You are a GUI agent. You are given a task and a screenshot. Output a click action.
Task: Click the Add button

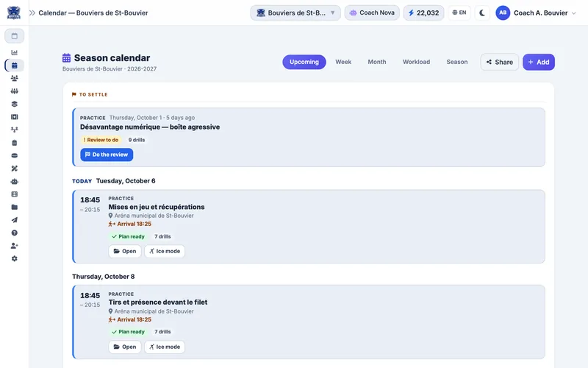(539, 62)
